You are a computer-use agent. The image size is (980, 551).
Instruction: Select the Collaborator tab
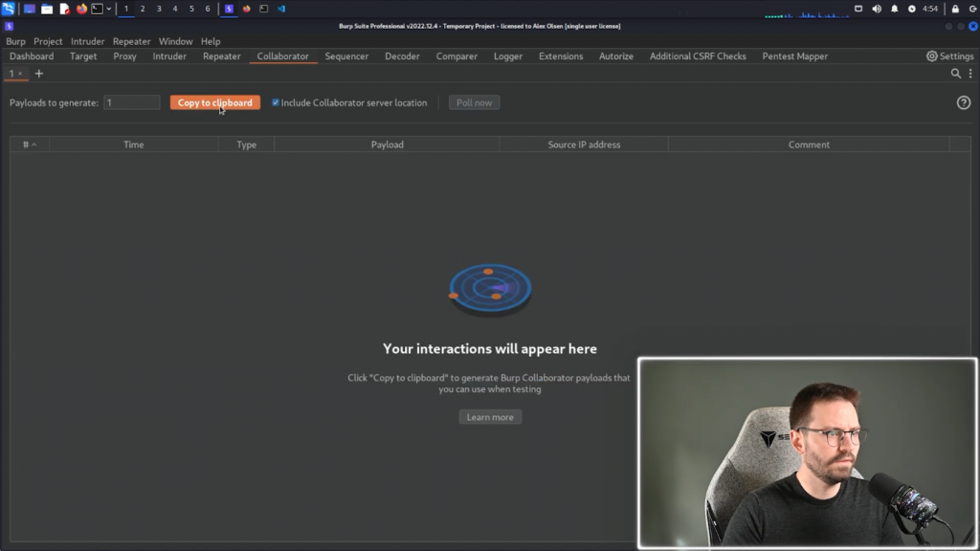pos(282,56)
